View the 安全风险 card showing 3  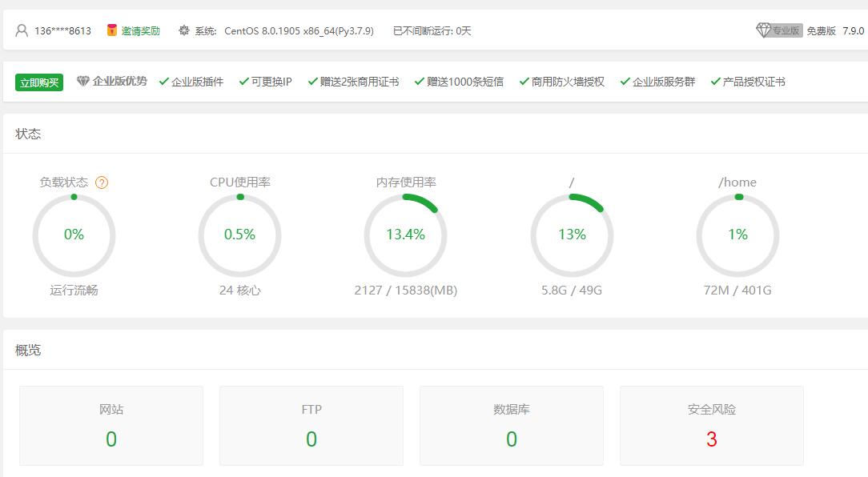pos(712,426)
